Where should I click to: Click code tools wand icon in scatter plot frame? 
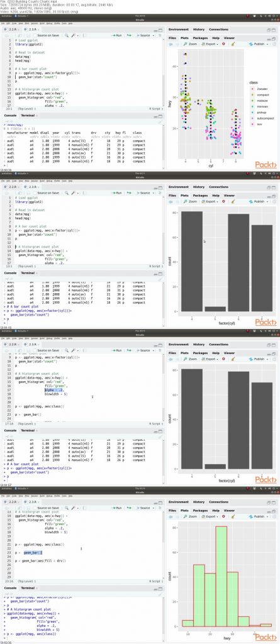click(73, 35)
